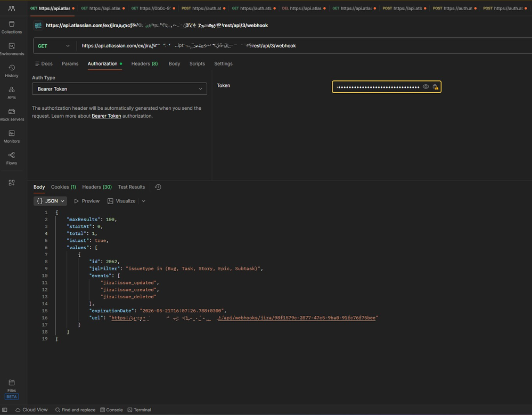532x415 pixels.
Task: Open the JSON response format dropdown
Action: point(51,201)
